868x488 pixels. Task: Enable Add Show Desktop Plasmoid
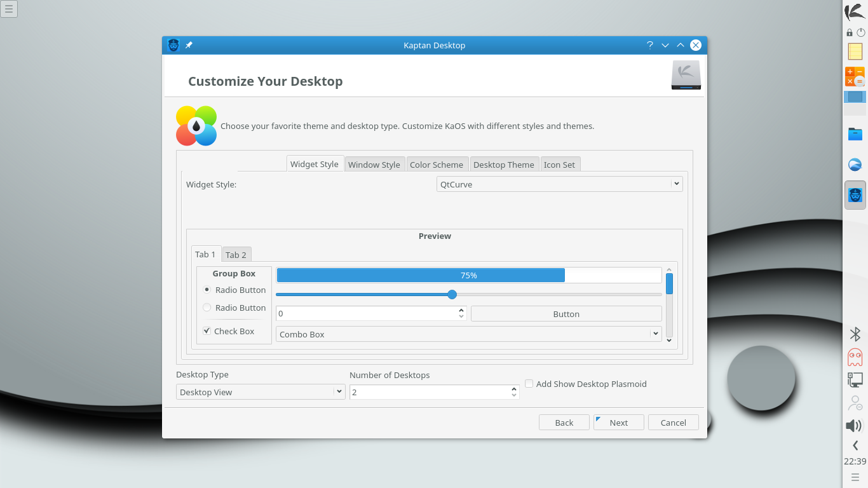click(585, 384)
